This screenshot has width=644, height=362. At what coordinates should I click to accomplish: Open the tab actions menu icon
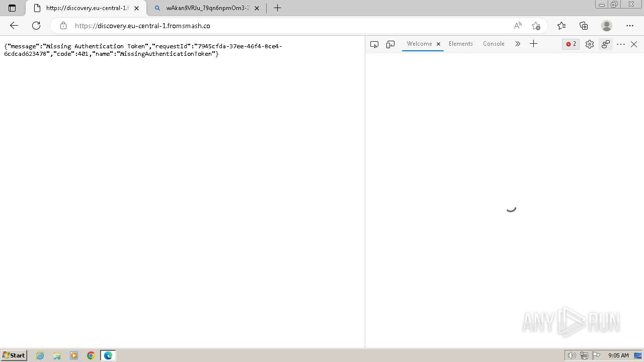point(12,8)
